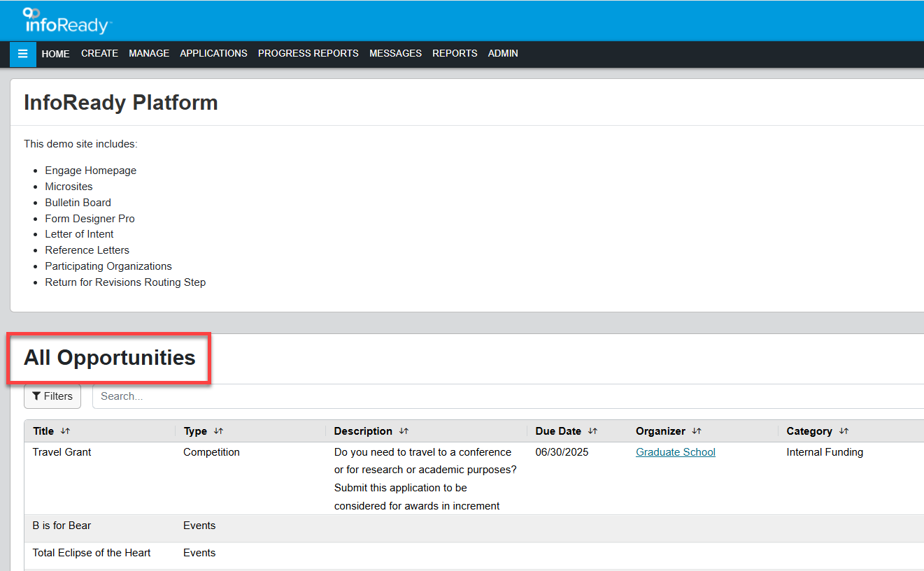
Task: Click the 06/30/2025 due date cell
Action: pos(562,452)
